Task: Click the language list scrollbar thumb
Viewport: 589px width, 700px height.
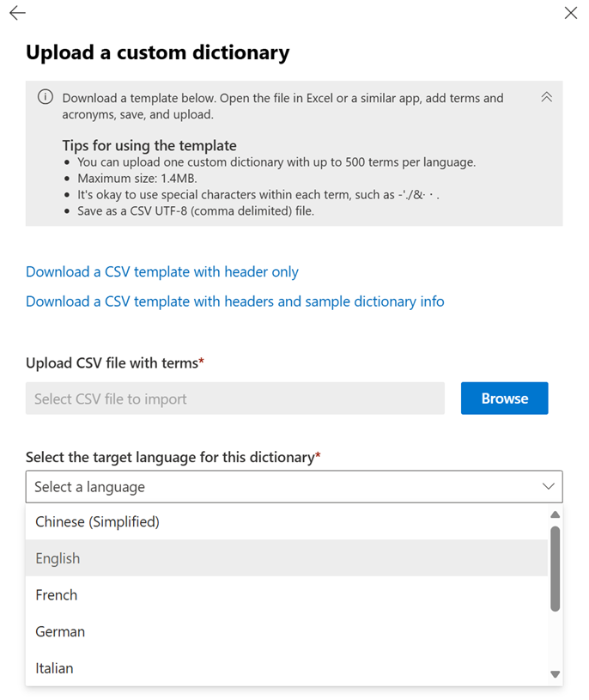Action: pos(555,568)
